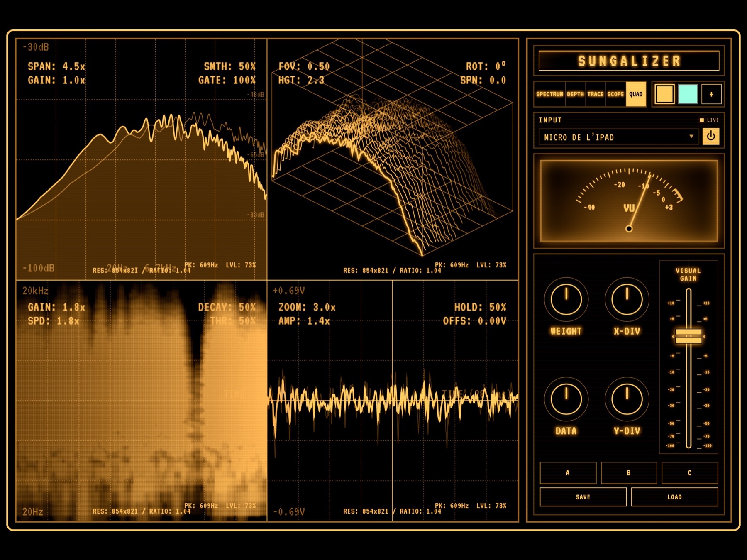Click the HGT: 2.3 value
The height and width of the screenshot is (560, 747).
301,80
